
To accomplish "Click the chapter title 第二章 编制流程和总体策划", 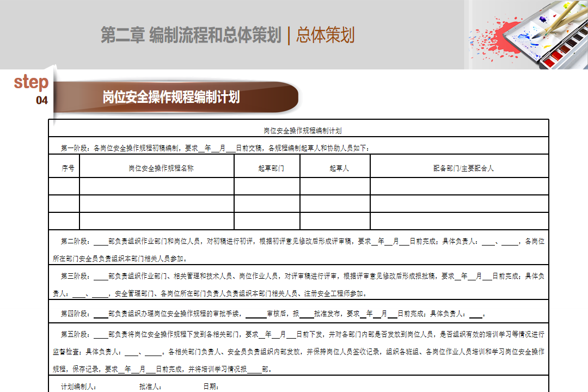I will 191,35.
